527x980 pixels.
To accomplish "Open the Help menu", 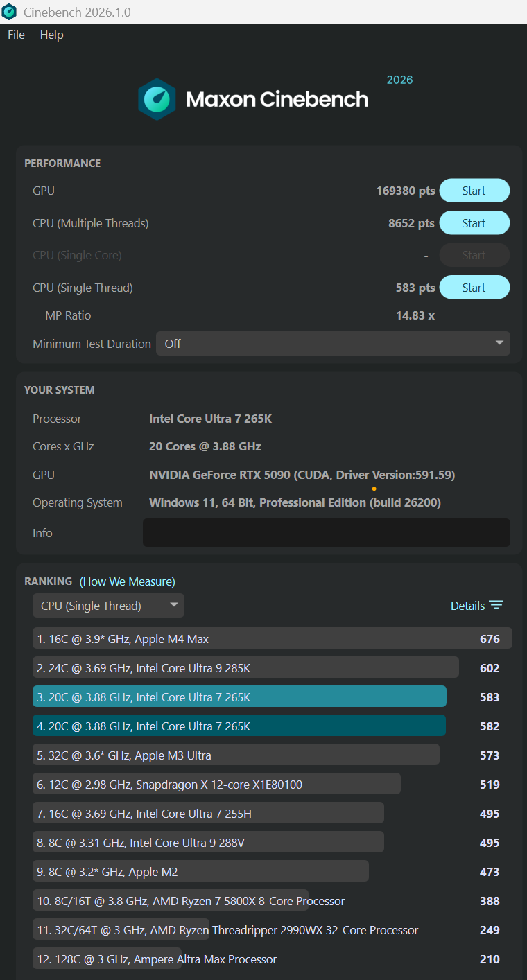I will (51, 35).
